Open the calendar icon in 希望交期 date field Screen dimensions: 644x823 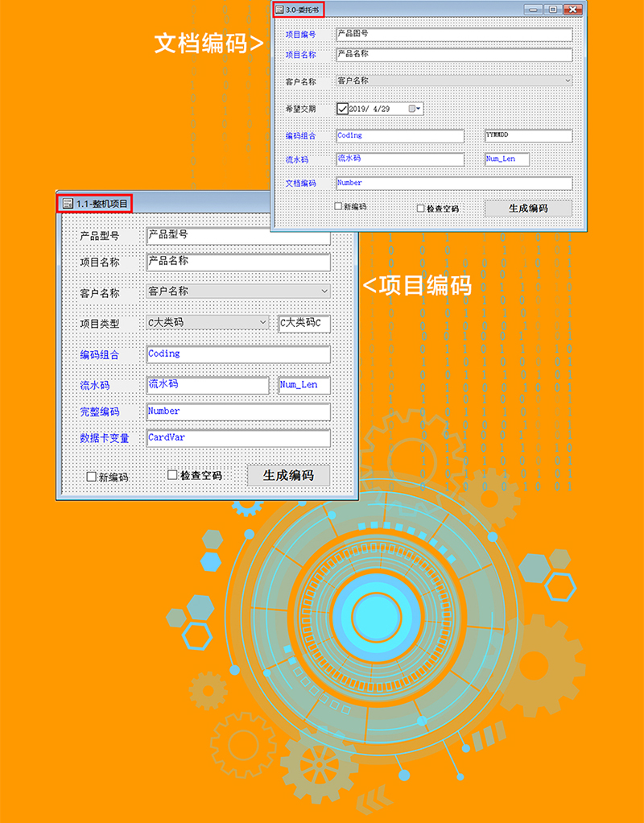414,109
